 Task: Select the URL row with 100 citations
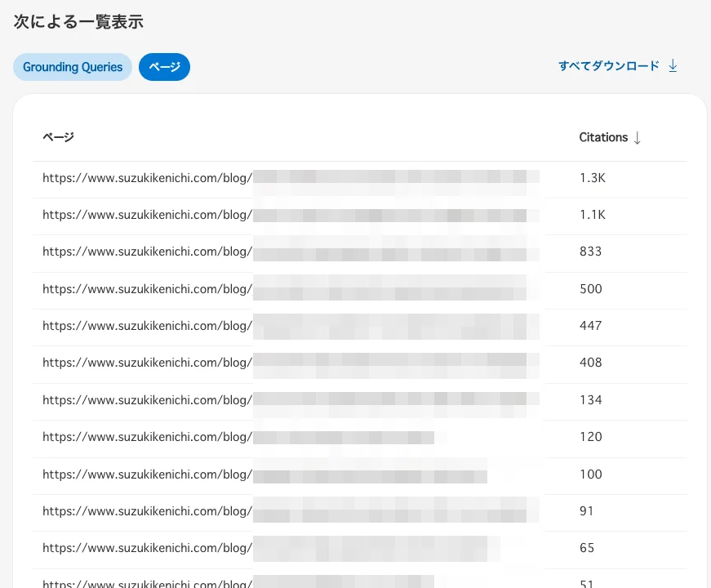[x=147, y=474]
